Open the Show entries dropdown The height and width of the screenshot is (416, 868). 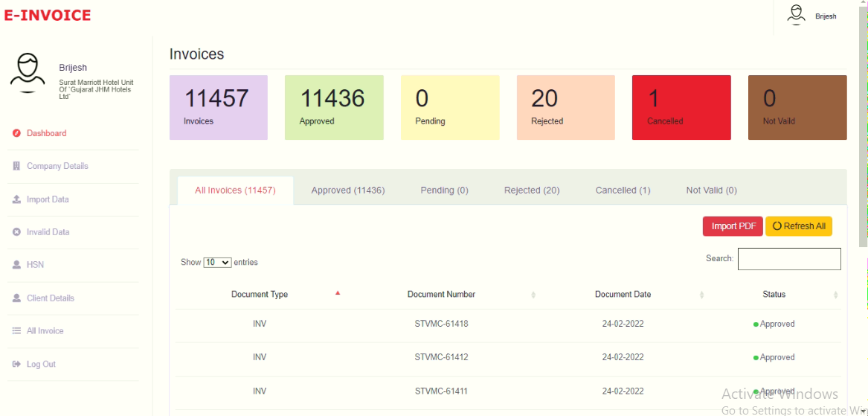(217, 263)
